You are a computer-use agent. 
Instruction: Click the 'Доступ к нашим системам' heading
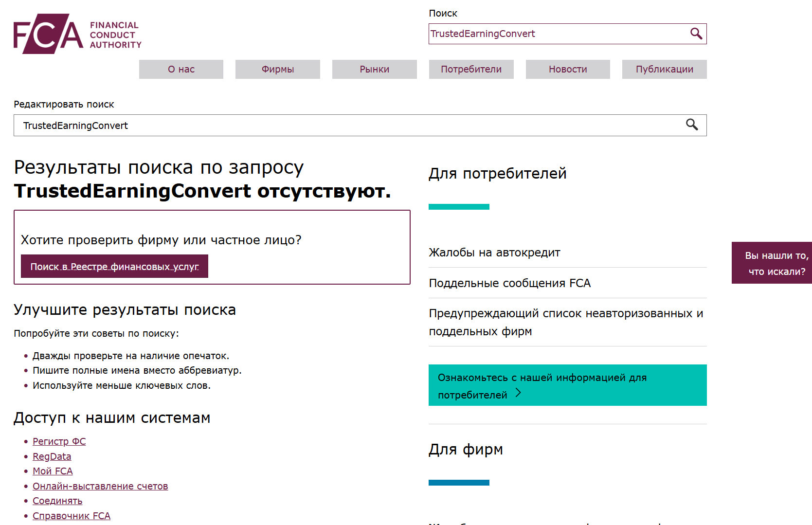point(112,417)
